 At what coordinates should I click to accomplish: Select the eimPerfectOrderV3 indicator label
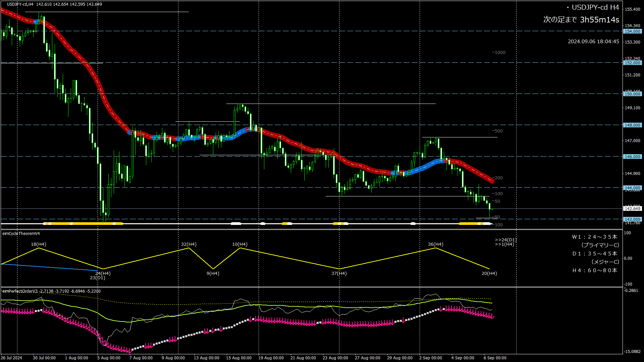click(20, 291)
